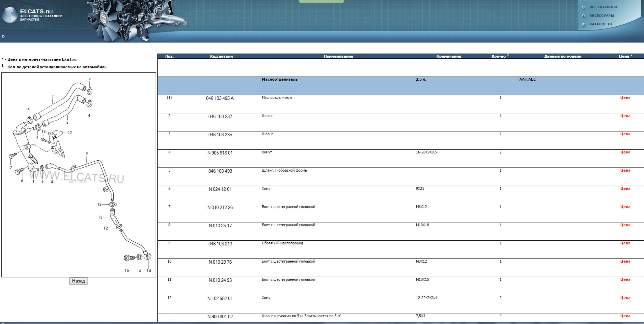
Task: Click Цена link for hose roll N 900 801 02
Action: (625, 316)
